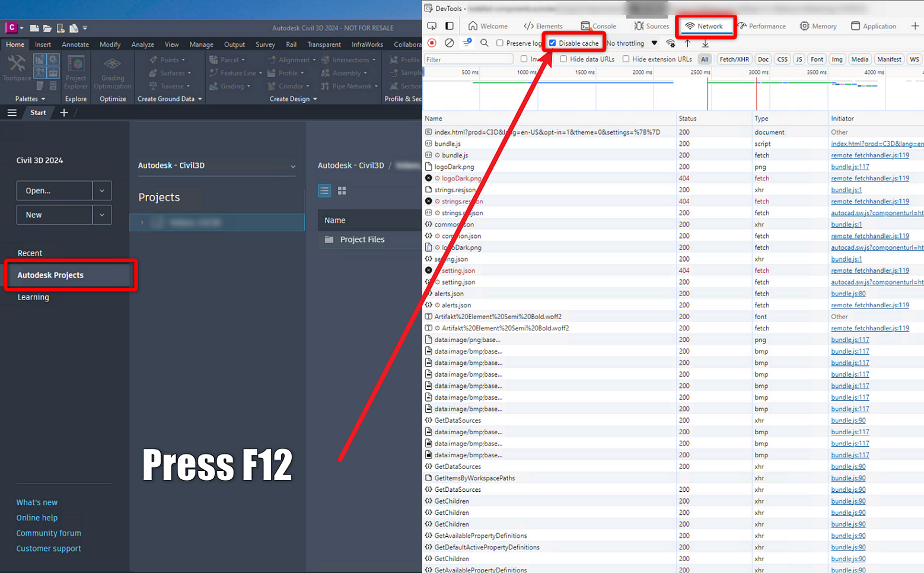Uncheck the Disable cache checkbox

tap(552, 43)
